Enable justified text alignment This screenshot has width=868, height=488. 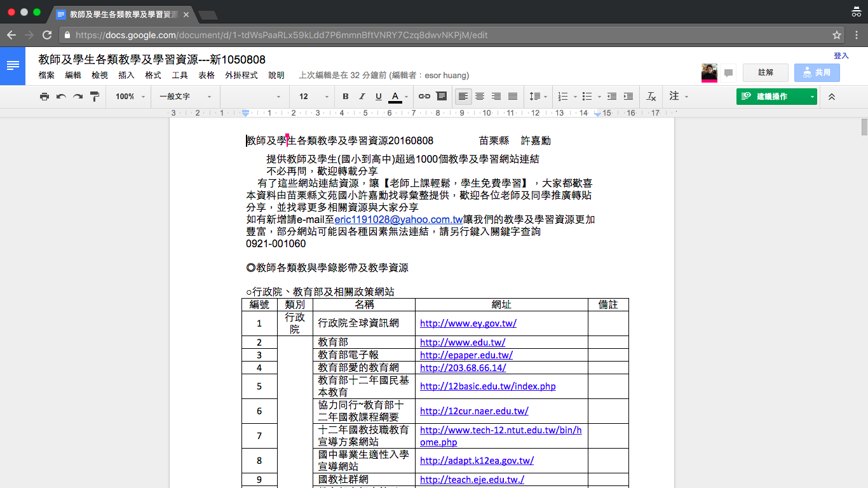pyautogui.click(x=513, y=97)
